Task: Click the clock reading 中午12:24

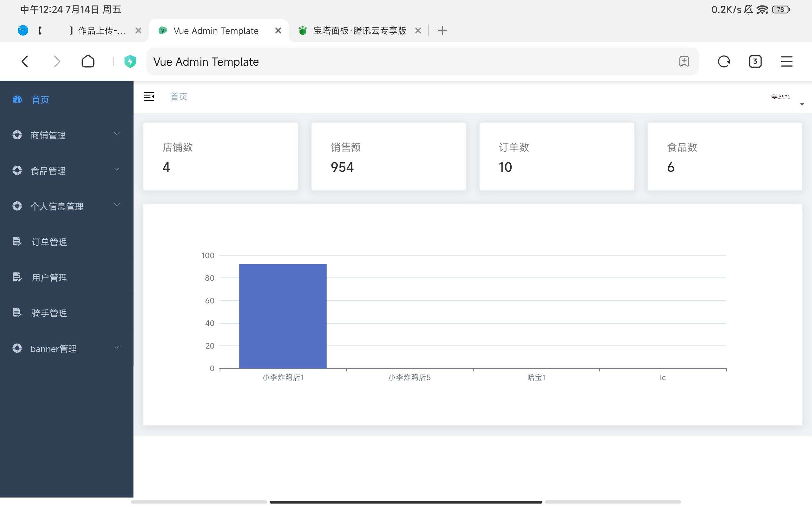Action: point(42,10)
